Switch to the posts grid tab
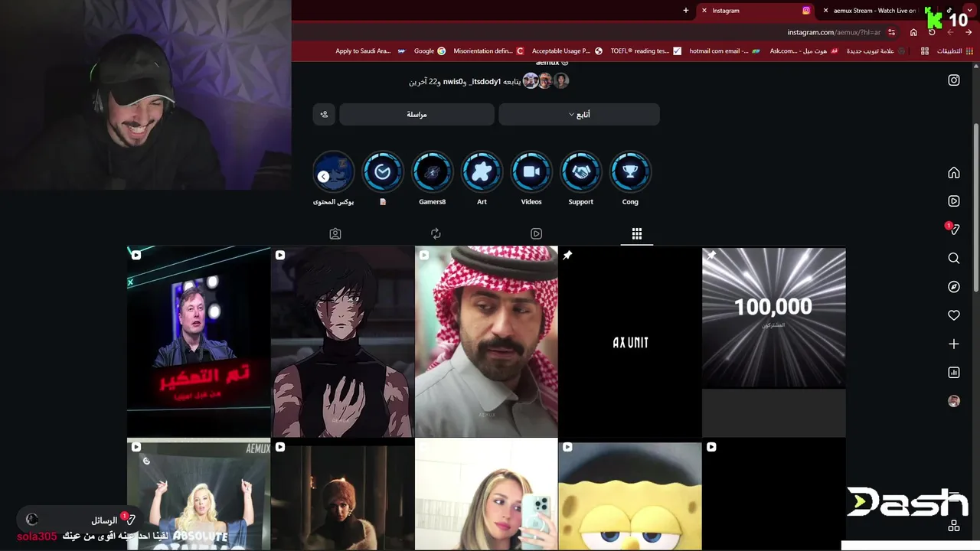 [x=636, y=234]
